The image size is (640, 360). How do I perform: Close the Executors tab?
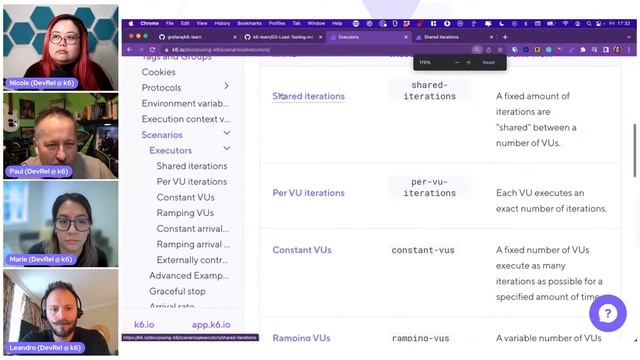click(406, 37)
